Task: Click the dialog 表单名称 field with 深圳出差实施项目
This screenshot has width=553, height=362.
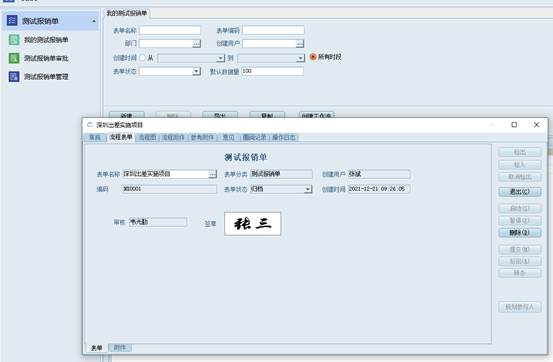Action: (165, 174)
